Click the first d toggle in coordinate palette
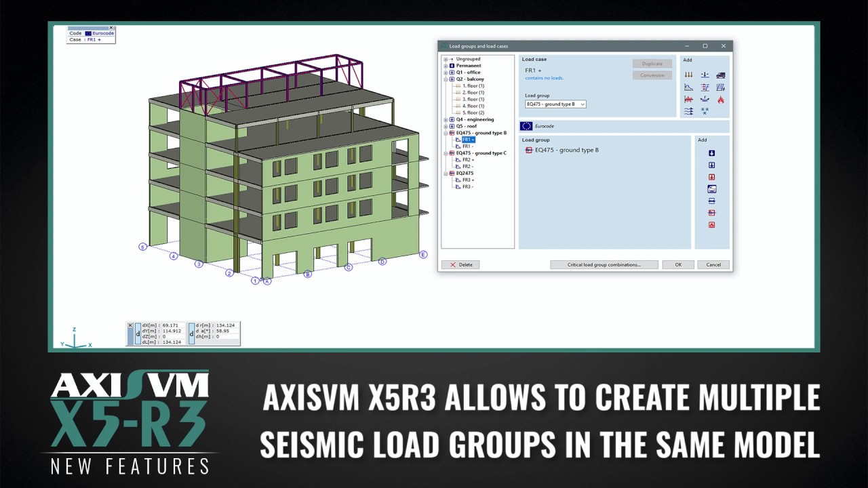This screenshot has height=488, width=868. [138, 333]
